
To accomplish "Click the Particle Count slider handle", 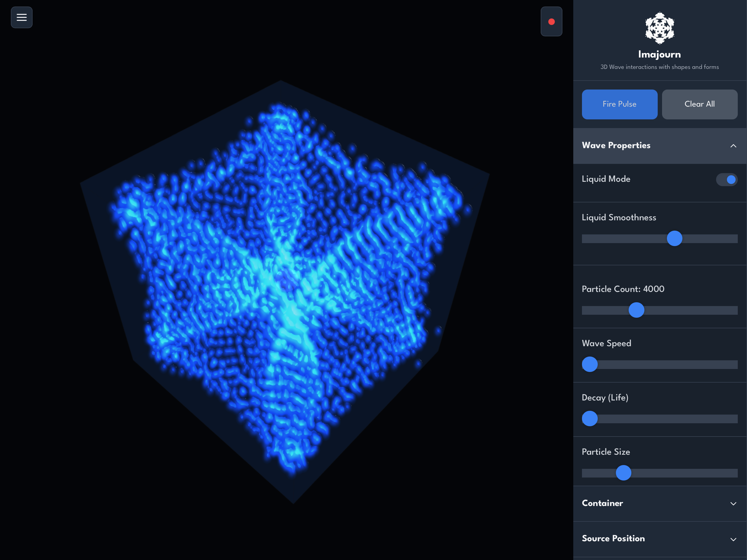I will (636, 310).
